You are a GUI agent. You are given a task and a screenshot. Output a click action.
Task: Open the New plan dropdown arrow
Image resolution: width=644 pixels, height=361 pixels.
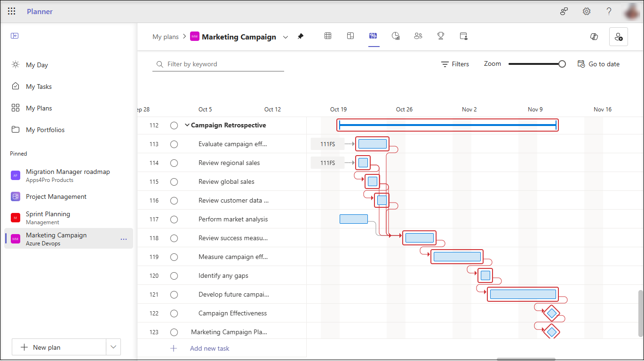coord(113,347)
